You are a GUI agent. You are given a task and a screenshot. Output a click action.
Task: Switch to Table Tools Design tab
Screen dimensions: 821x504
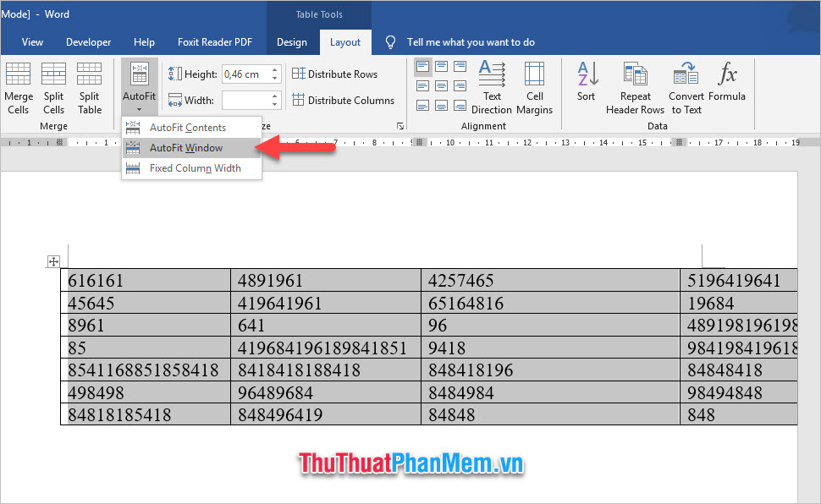coord(292,42)
